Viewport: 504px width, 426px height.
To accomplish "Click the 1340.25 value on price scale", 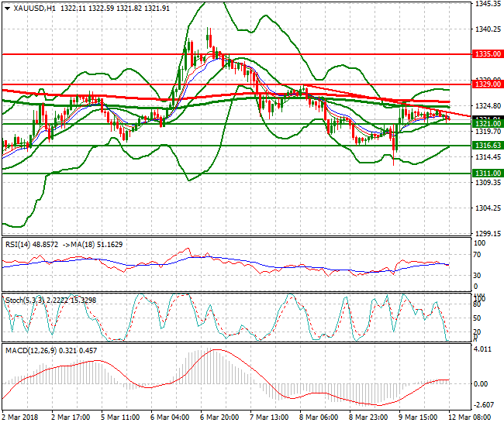I will (x=487, y=29).
